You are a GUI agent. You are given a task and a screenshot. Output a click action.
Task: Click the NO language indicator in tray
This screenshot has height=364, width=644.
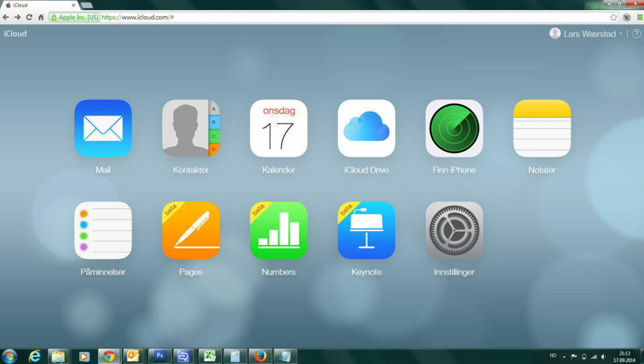coord(553,356)
